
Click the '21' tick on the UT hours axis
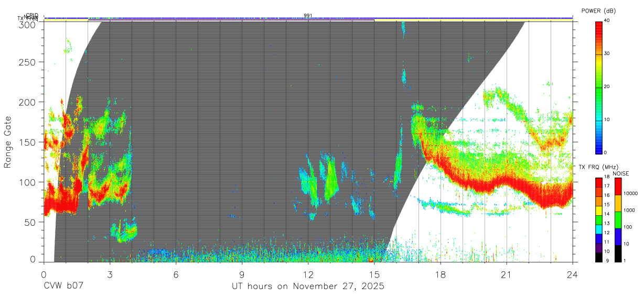pyautogui.click(x=506, y=274)
